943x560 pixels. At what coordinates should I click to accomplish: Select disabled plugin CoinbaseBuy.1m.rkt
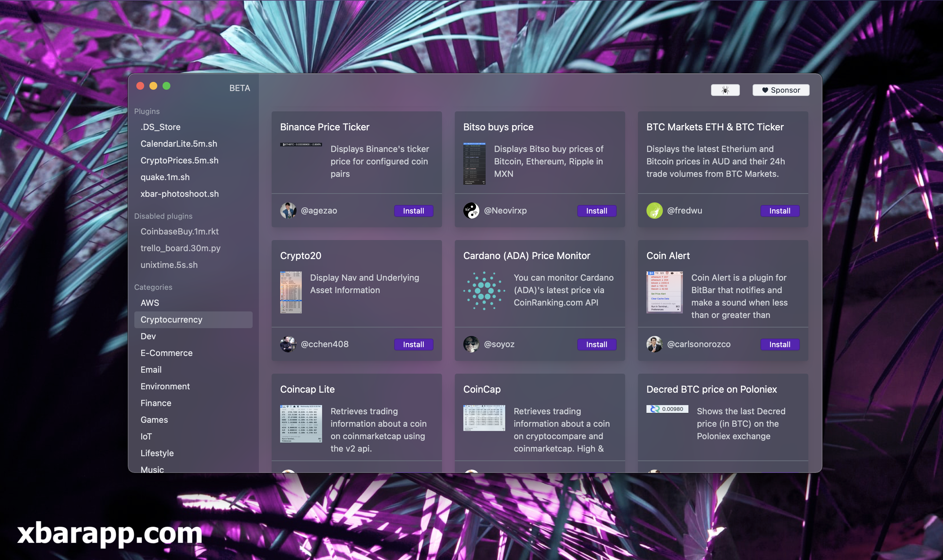[x=193, y=231]
